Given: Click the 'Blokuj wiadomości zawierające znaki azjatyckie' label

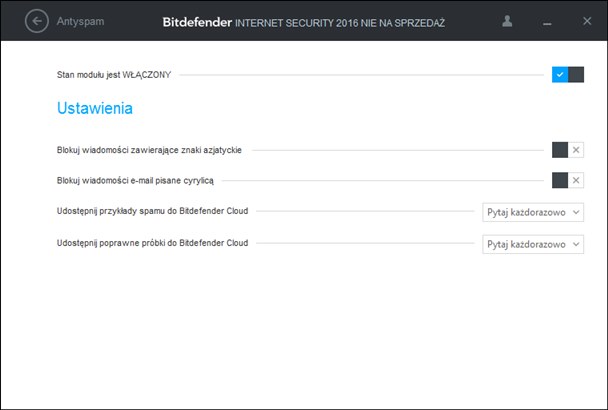Looking at the screenshot, I should pos(149,150).
